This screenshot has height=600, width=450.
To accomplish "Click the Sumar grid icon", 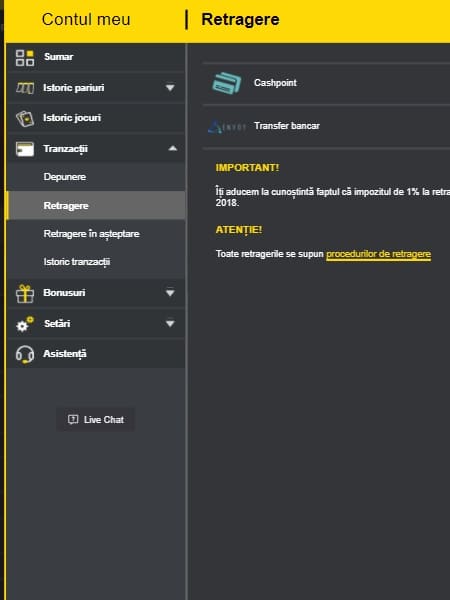I will click(25, 57).
